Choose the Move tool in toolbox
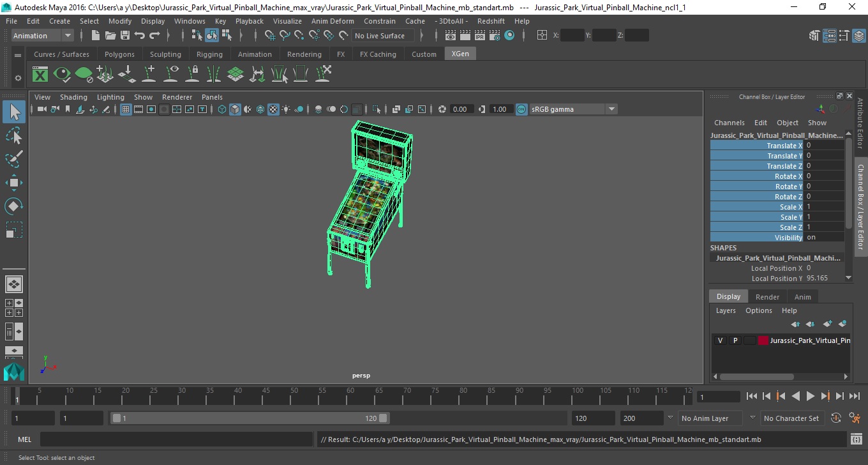Screen dimensions: 868x465 click(14, 183)
